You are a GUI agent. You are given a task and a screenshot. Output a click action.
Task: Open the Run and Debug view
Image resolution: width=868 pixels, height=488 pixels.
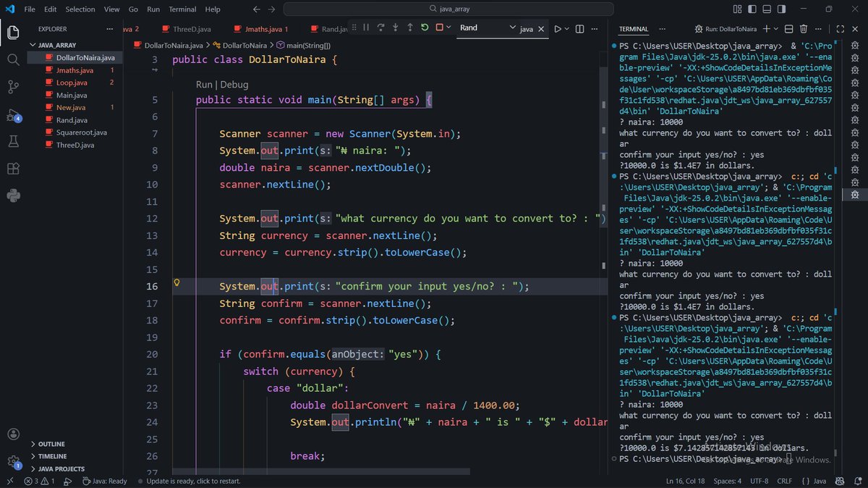click(x=13, y=114)
